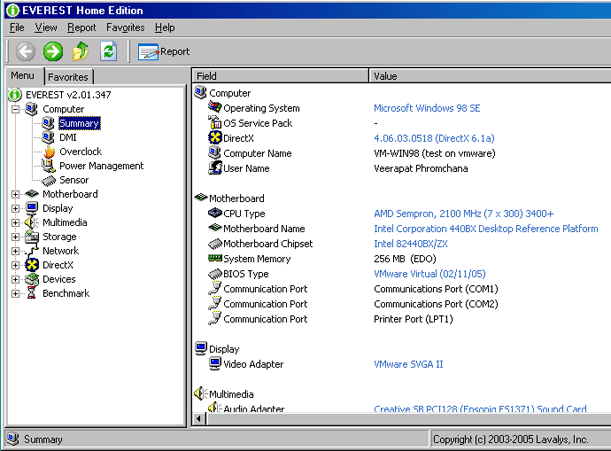The width and height of the screenshot is (611, 451).
Task: Click the Storage drive icon in tree
Action: click(32, 237)
